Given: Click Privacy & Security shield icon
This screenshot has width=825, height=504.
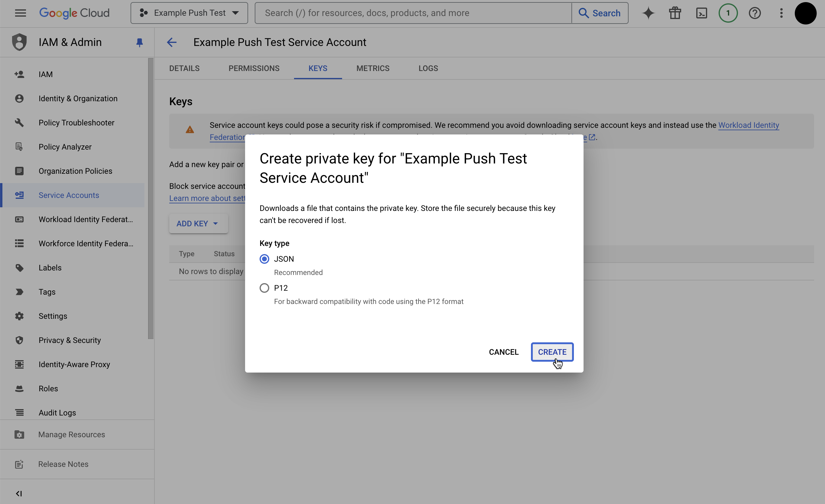Looking at the screenshot, I should 19,340.
